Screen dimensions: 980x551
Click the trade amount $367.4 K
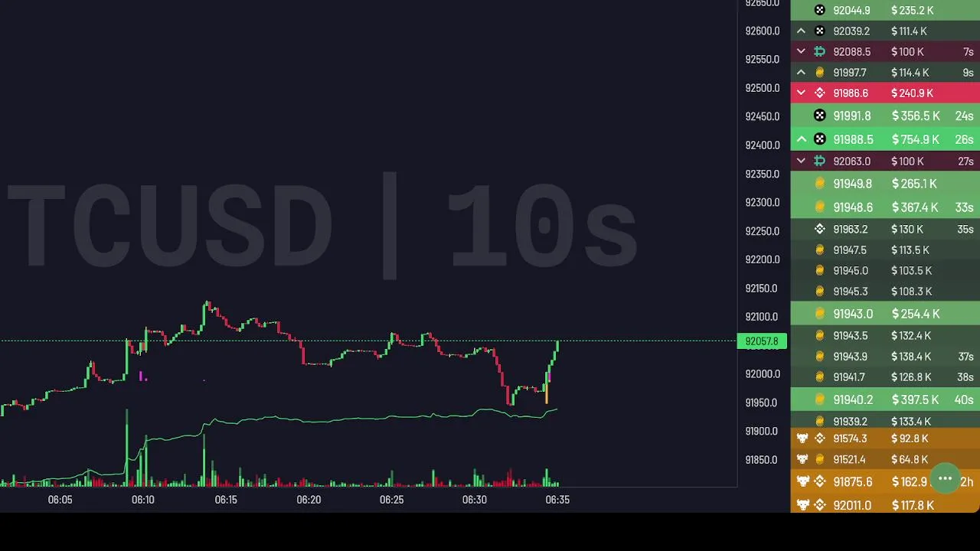tap(914, 207)
